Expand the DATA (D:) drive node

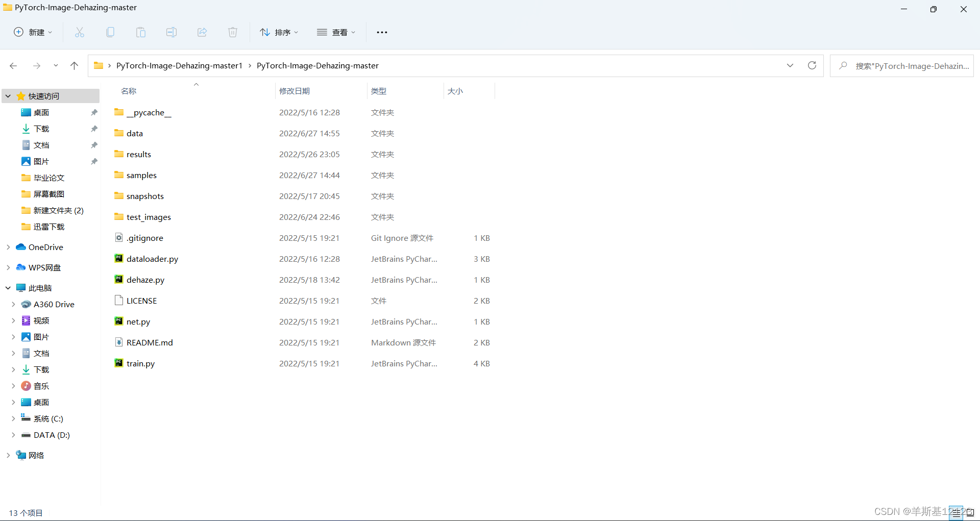point(13,435)
